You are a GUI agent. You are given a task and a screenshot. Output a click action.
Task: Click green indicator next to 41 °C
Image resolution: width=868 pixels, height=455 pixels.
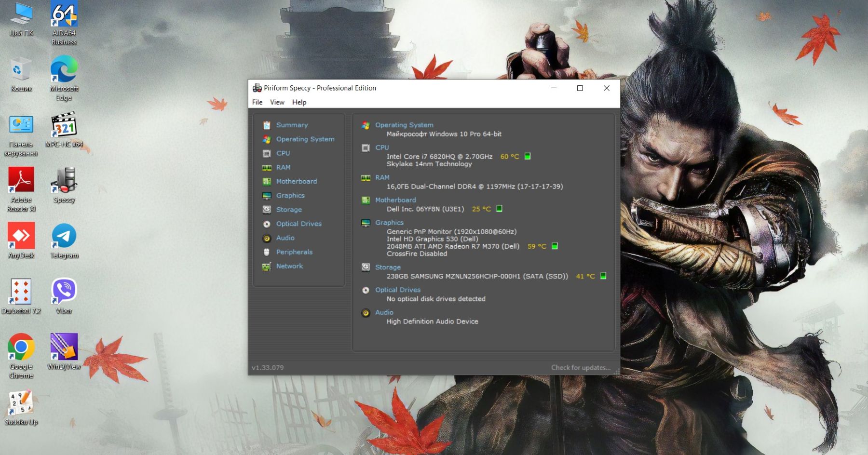coord(603,276)
